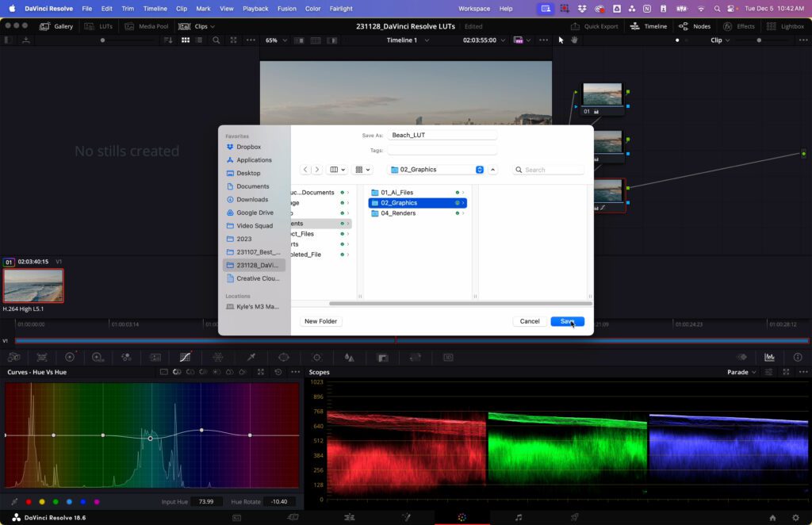Open Spotlight search in menu bar
The height and width of the screenshot is (525, 812).
(717, 9)
